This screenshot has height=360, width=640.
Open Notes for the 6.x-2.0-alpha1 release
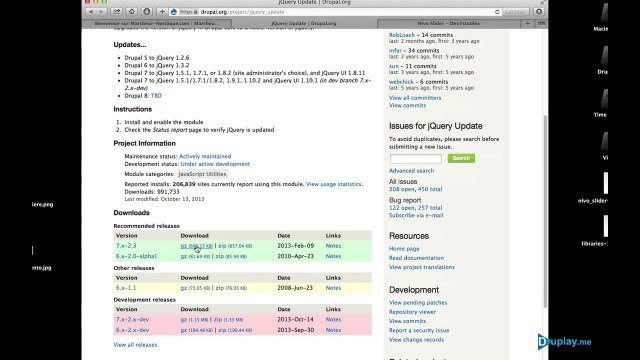point(333,256)
